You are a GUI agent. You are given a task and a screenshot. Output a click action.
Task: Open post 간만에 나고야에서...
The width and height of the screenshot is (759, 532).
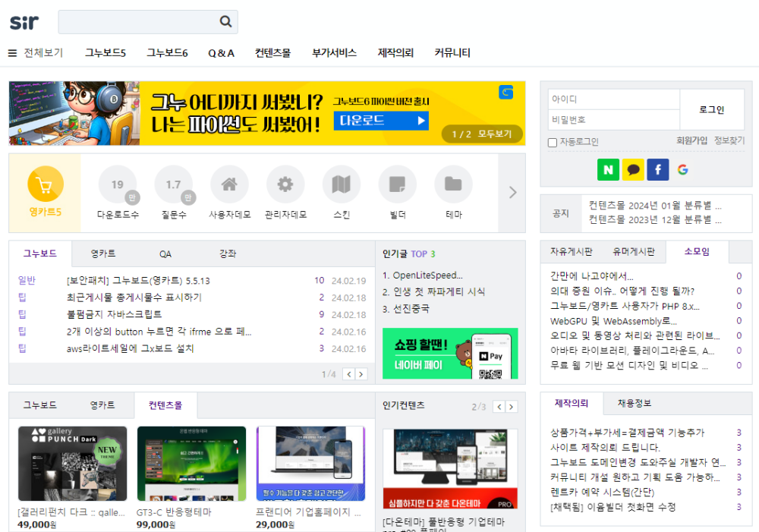click(591, 276)
